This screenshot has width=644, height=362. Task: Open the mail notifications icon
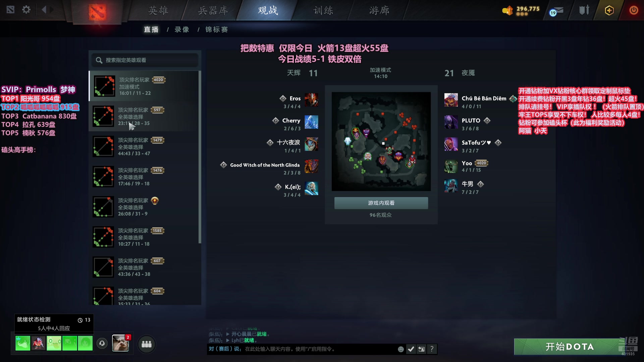556,11
